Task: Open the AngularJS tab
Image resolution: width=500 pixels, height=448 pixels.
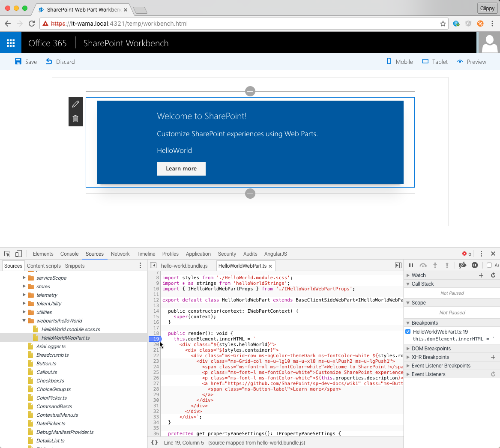Action: 275,254
